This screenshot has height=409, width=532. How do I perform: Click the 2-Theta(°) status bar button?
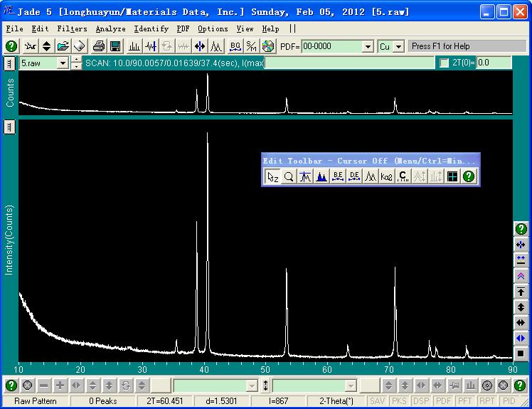pos(336,401)
